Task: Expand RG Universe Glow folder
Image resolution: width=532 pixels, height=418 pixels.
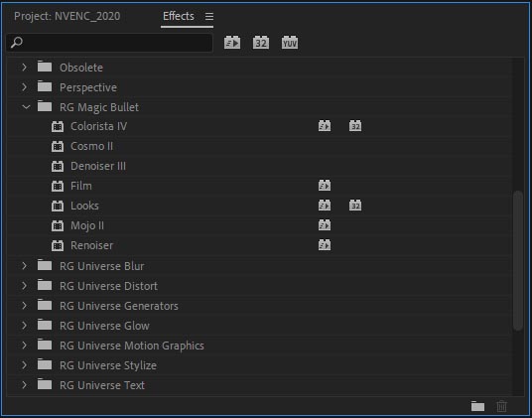Action: [x=25, y=326]
